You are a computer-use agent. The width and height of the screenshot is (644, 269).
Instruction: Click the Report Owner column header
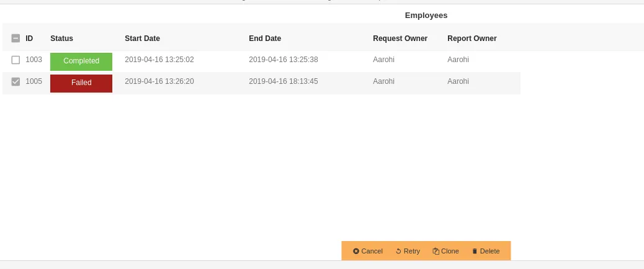(472, 39)
